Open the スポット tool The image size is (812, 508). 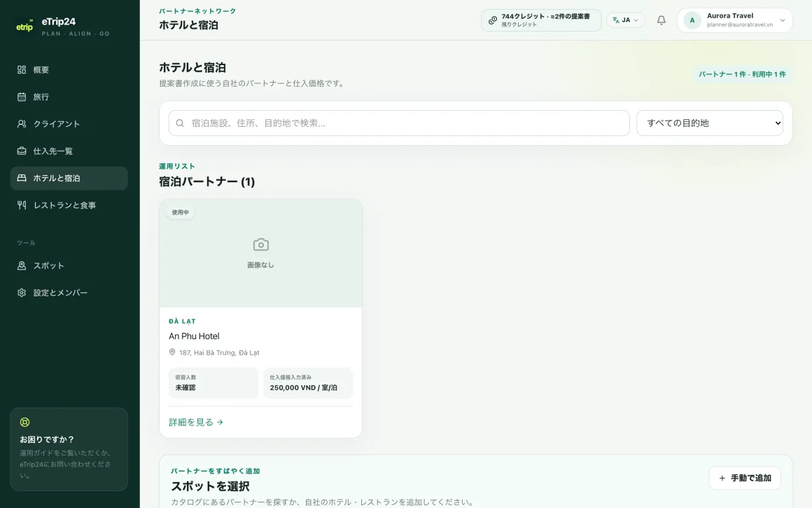point(69,266)
